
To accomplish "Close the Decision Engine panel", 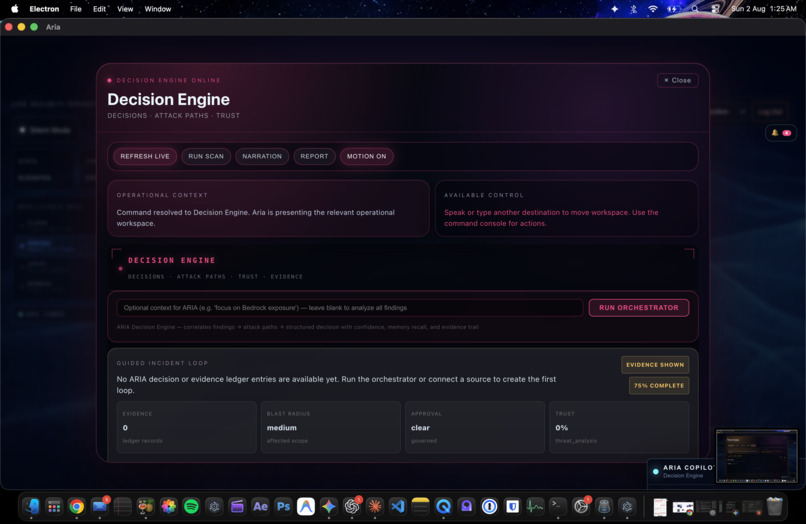I will click(677, 80).
